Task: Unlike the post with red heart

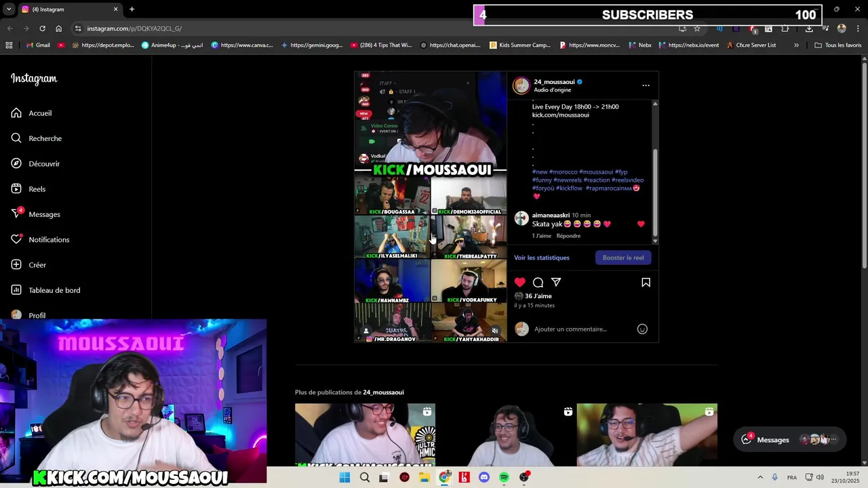Action: click(x=519, y=282)
